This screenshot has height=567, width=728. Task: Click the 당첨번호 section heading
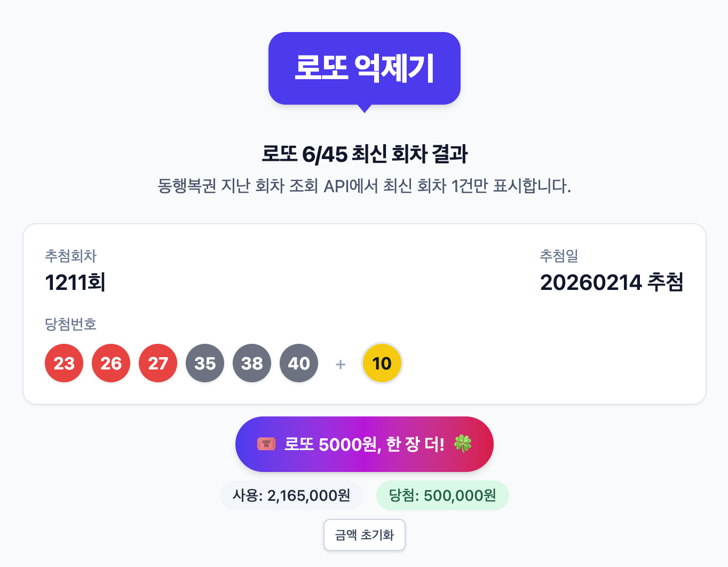point(70,324)
